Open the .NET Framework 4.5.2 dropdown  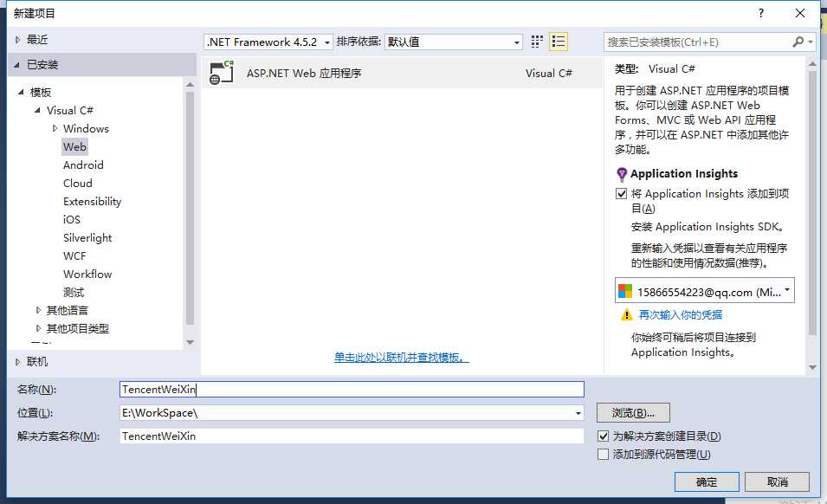(268, 42)
